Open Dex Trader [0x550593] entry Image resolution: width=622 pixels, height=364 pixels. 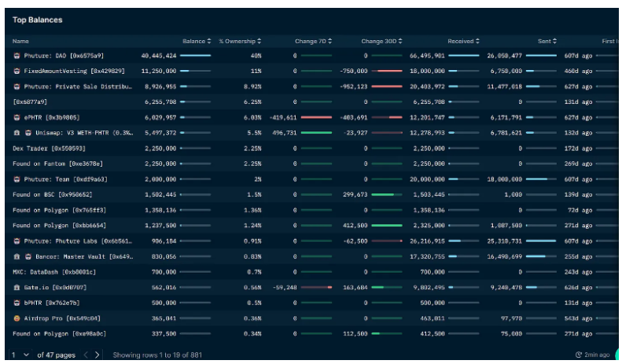pyautogui.click(x=50, y=149)
